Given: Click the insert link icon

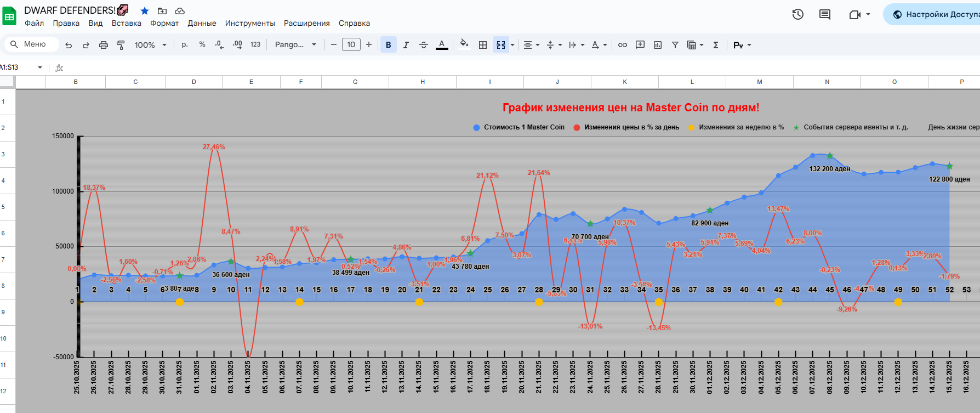Looking at the screenshot, I should [623, 45].
